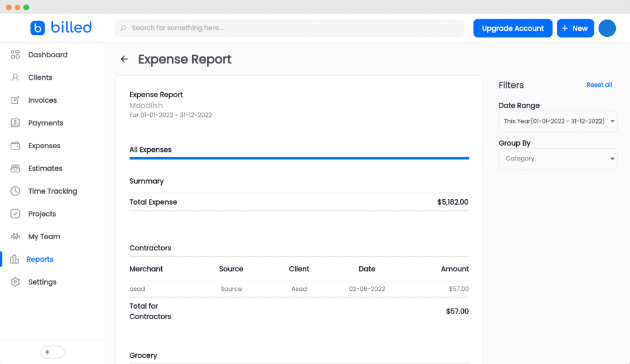630x364 pixels.
Task: Open Settings from the sidebar menu
Action: 15,282
